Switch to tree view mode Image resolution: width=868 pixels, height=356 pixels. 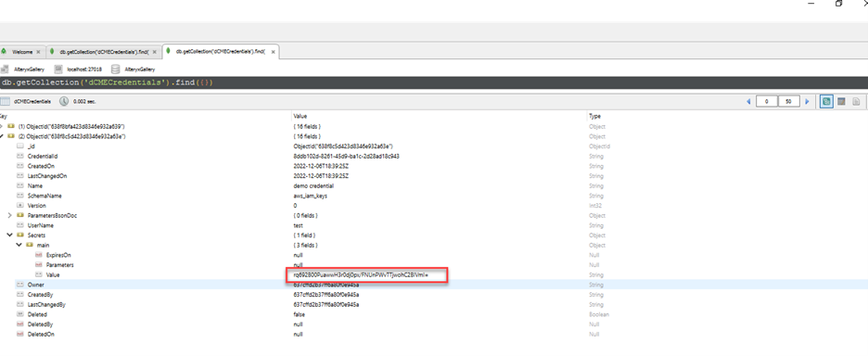pyautogui.click(x=826, y=101)
